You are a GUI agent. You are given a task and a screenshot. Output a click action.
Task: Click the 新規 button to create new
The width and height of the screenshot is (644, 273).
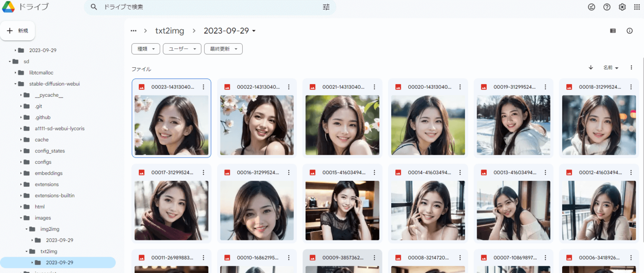[x=18, y=30]
